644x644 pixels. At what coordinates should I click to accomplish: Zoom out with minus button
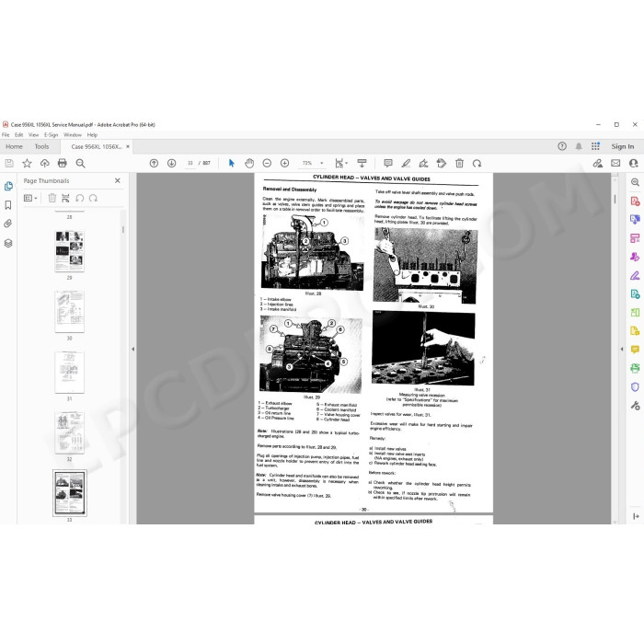[x=267, y=164]
